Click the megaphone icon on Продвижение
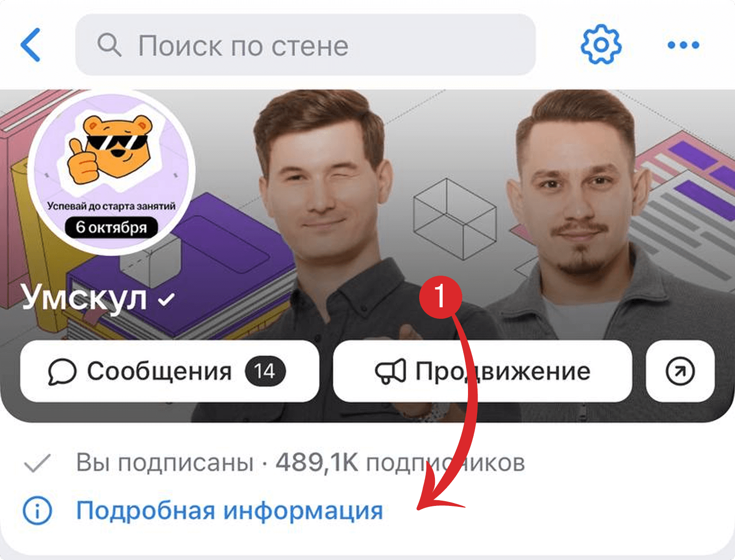 point(390,371)
